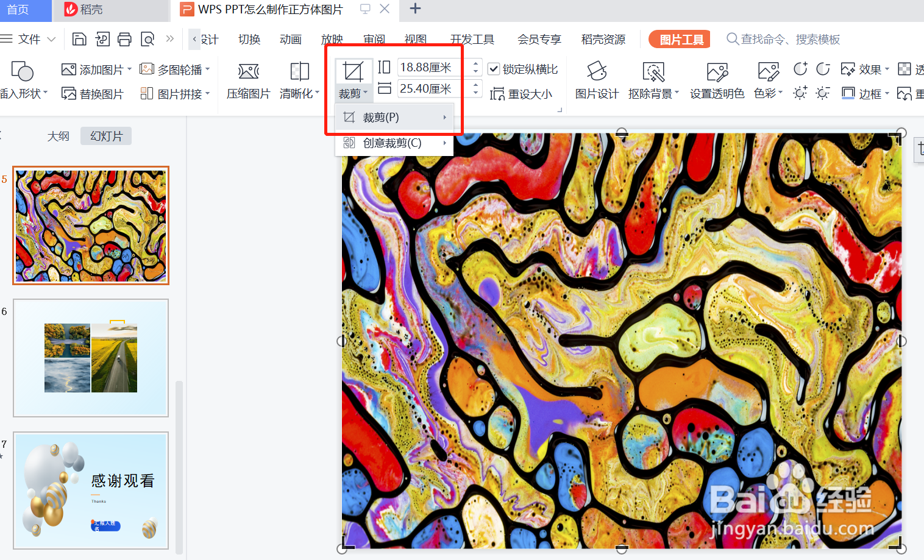Open the 稻壳资源 ribbon tab
924x560 pixels.
coord(603,40)
